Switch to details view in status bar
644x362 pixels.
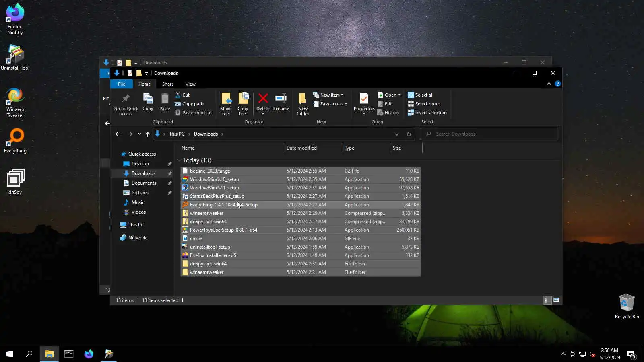coord(547,300)
